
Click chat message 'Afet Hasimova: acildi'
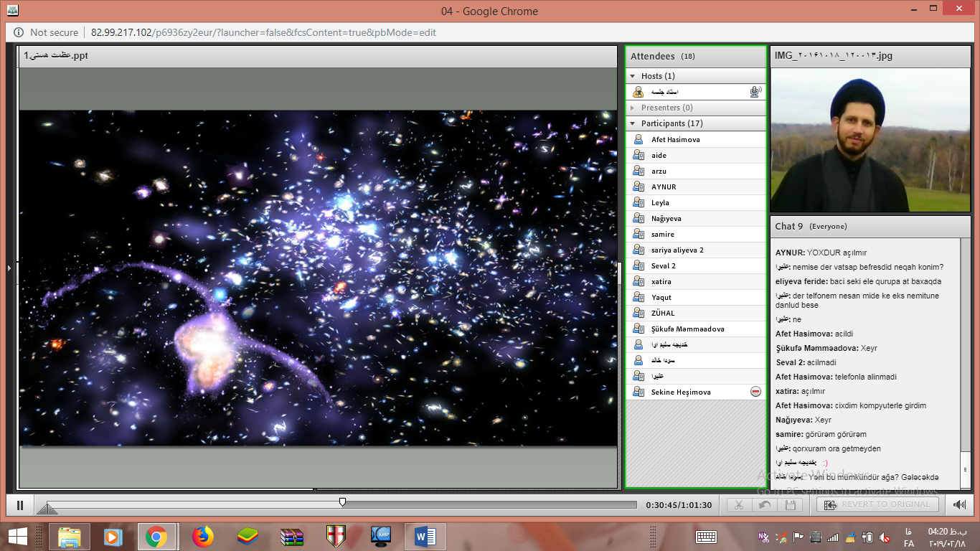click(x=814, y=334)
